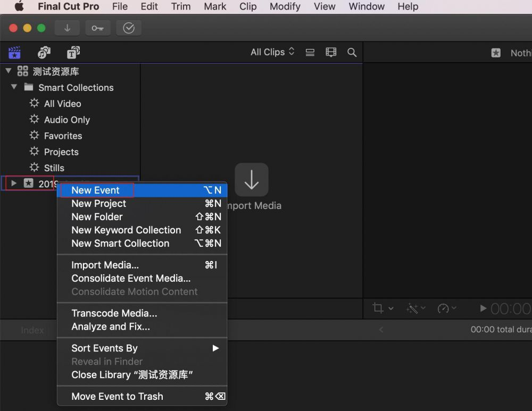Open the File menu
Viewport: 532px width, 411px height.
[x=120, y=6]
